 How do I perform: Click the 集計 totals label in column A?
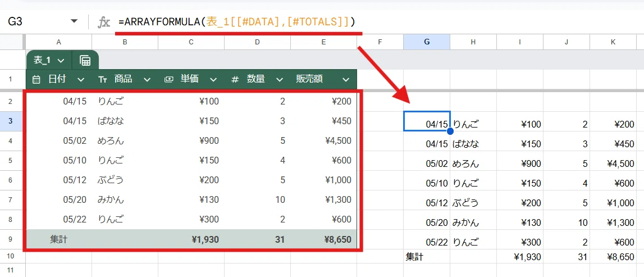pyautogui.click(x=58, y=239)
